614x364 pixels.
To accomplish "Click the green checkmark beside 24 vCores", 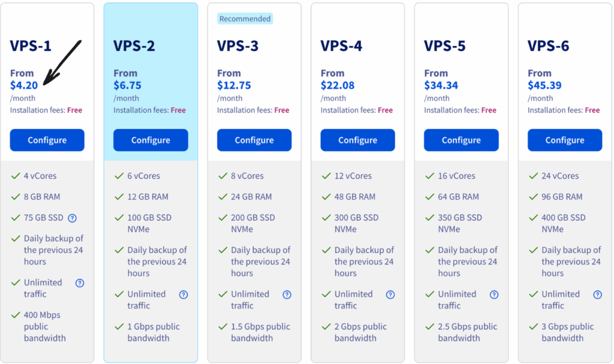I will coord(533,176).
